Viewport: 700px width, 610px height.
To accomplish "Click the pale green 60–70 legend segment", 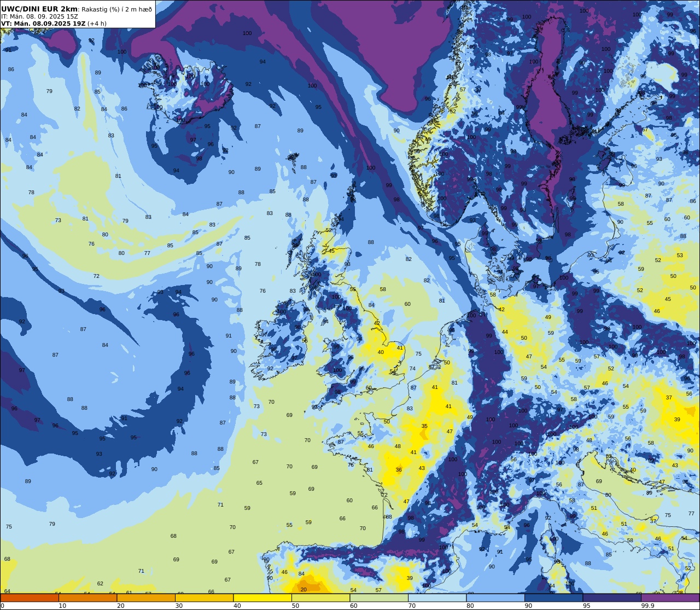I will tap(379, 597).
